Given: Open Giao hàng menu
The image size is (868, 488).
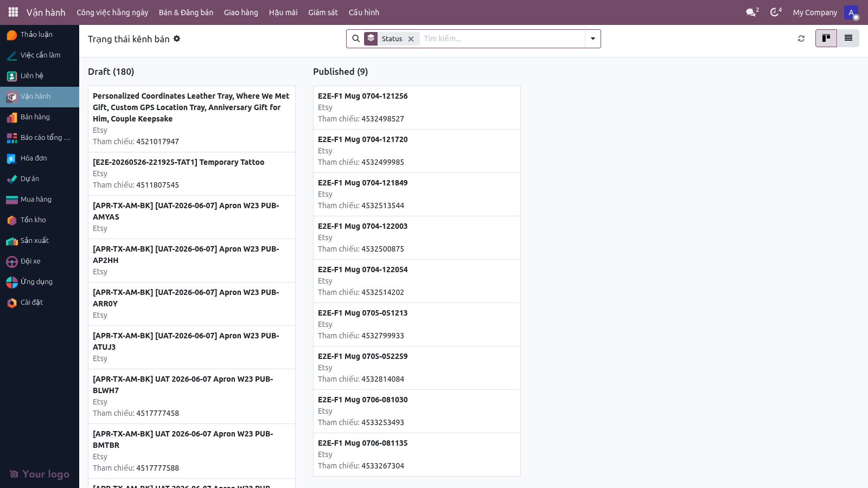Looking at the screenshot, I should point(241,12).
